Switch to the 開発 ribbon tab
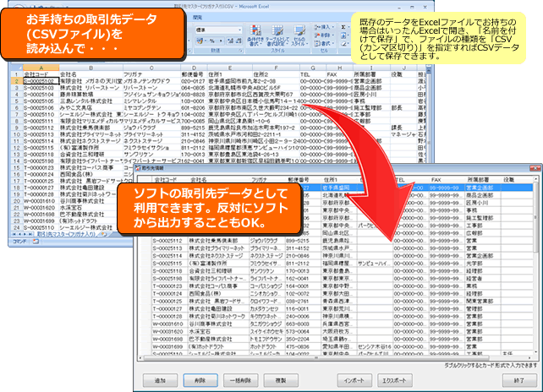The image size is (543, 392). [197, 17]
